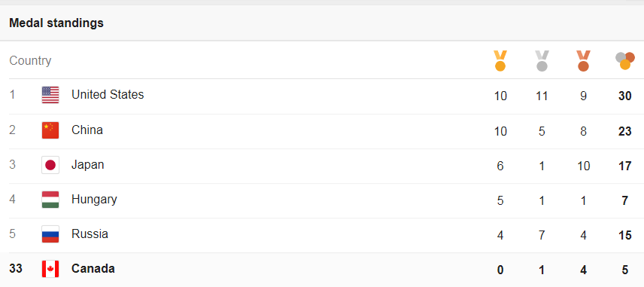Click the Medal standings header
The height and width of the screenshot is (287, 644).
[x=56, y=23]
